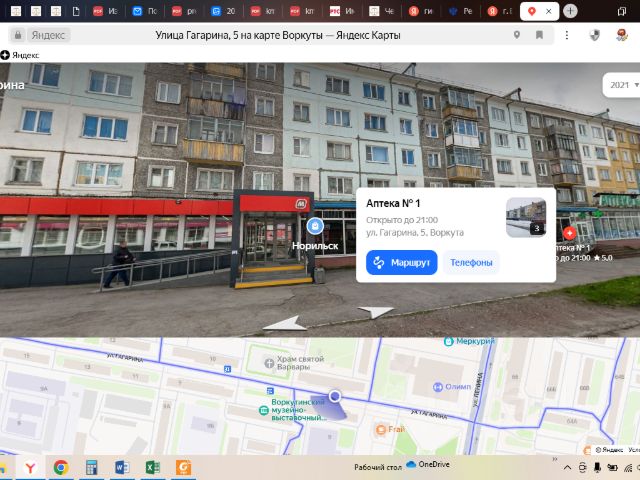640x480 pixels.
Task: Click the blue pharmacy marker above Норильск
Action: (315, 226)
